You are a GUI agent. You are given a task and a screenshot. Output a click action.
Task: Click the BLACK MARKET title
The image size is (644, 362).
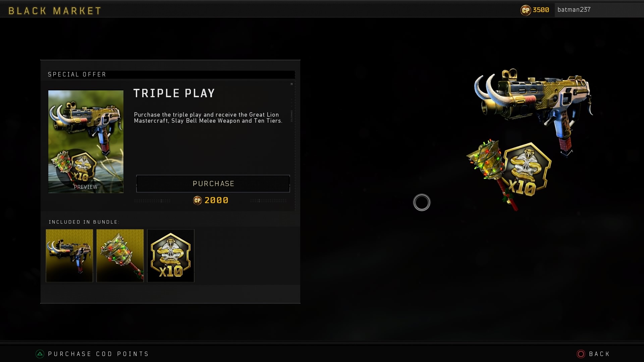55,11
